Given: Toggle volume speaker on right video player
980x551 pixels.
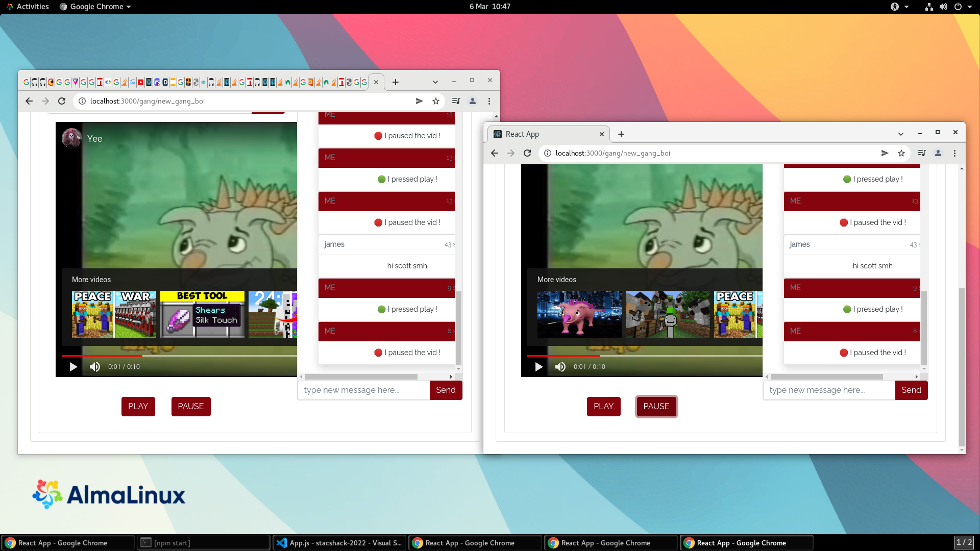Looking at the screenshot, I should [560, 367].
